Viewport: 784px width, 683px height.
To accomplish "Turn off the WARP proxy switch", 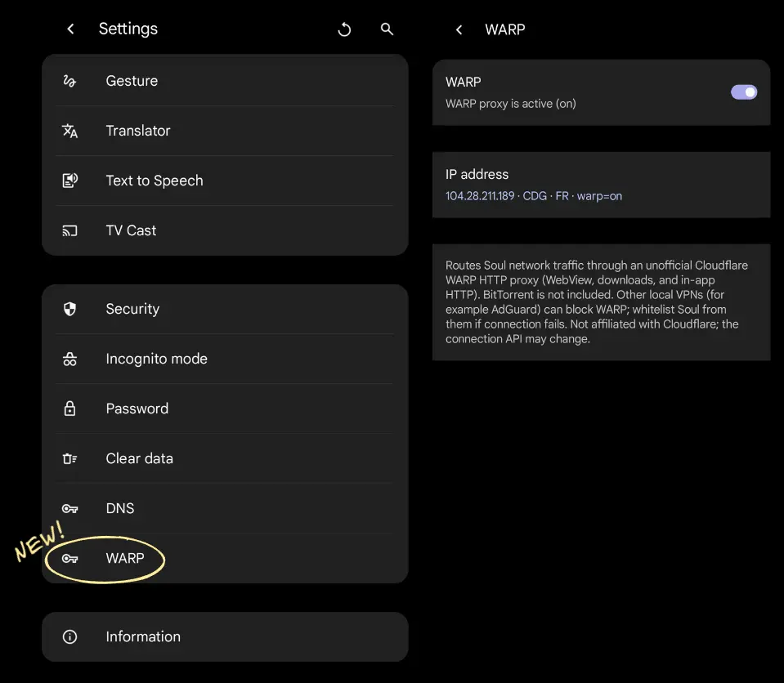I will pos(743,92).
